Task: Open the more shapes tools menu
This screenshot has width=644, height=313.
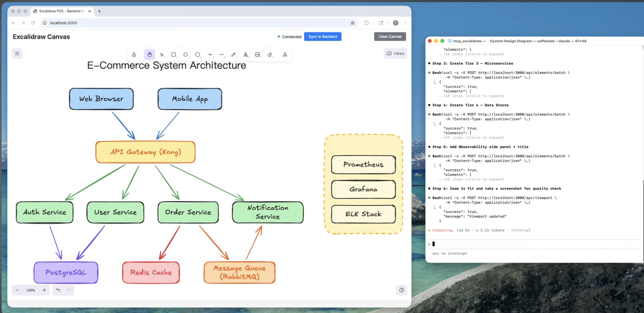Action: (x=285, y=54)
